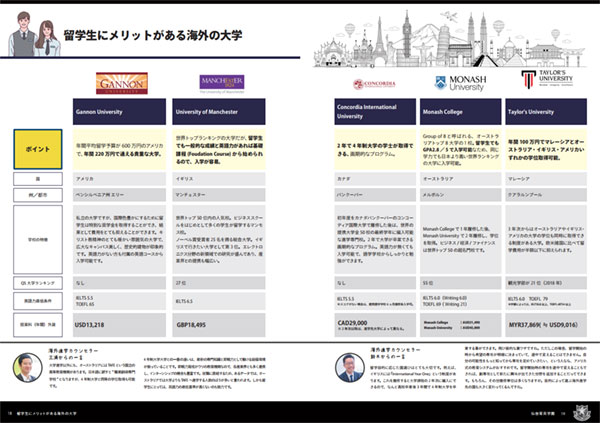Click the QS大学ランキング row label
Screen dimensions: 600x423
click(38, 283)
